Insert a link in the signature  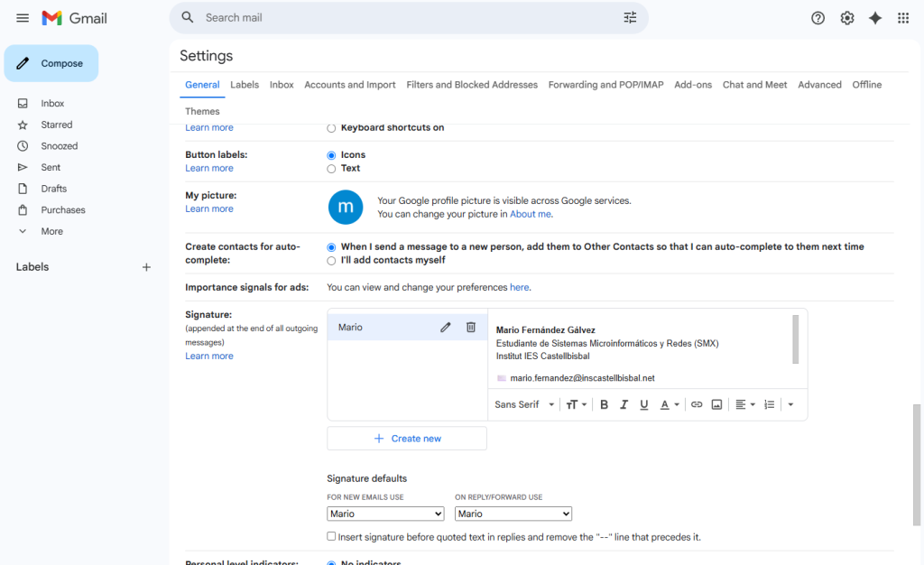pyautogui.click(x=697, y=404)
